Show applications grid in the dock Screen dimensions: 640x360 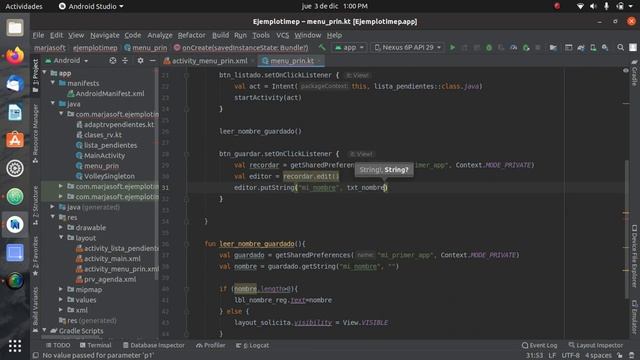(15, 346)
